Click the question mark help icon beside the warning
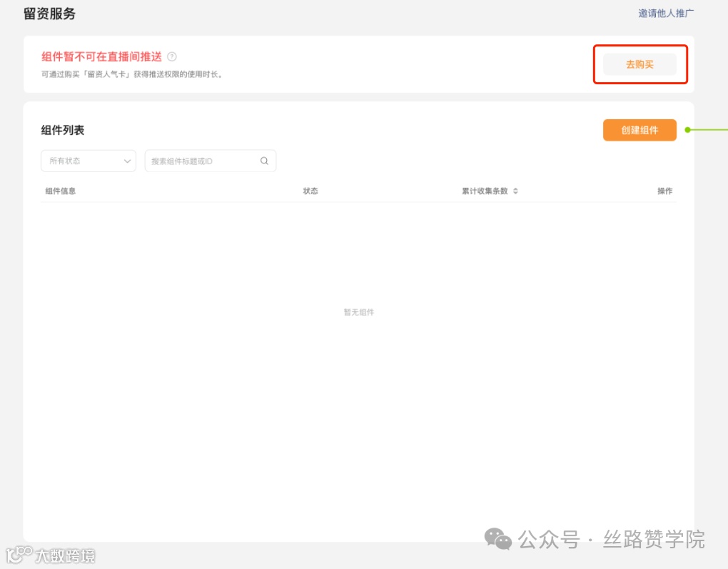Image resolution: width=728 pixels, height=569 pixels. coord(172,56)
